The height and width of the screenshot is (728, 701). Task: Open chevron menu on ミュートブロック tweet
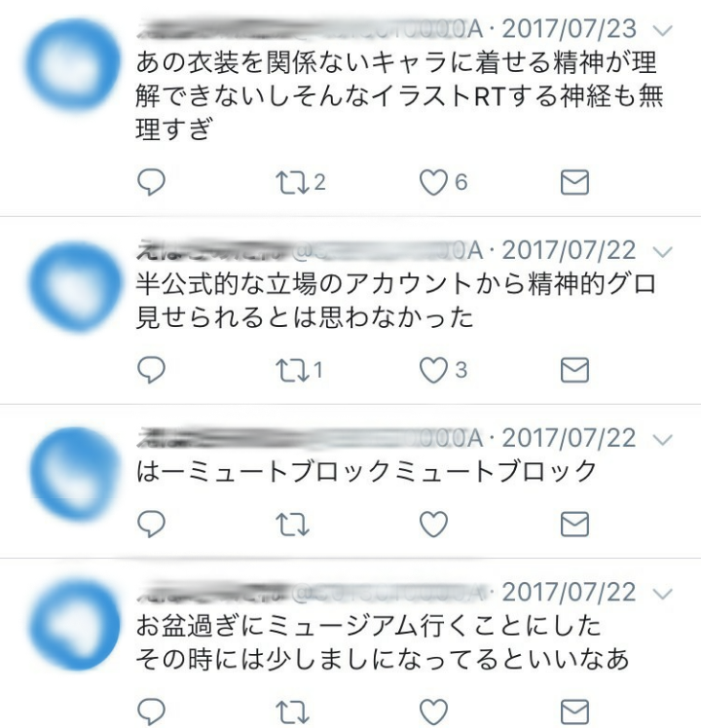(x=662, y=440)
